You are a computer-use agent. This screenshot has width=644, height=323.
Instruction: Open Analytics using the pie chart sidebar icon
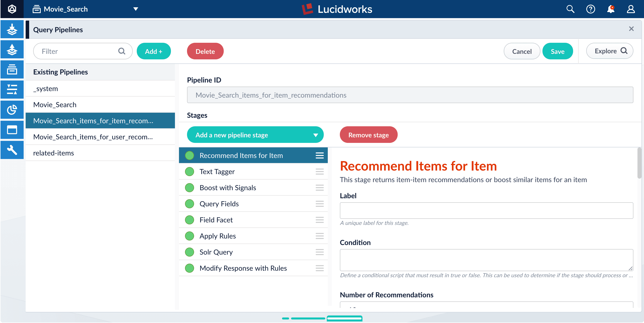[12, 110]
